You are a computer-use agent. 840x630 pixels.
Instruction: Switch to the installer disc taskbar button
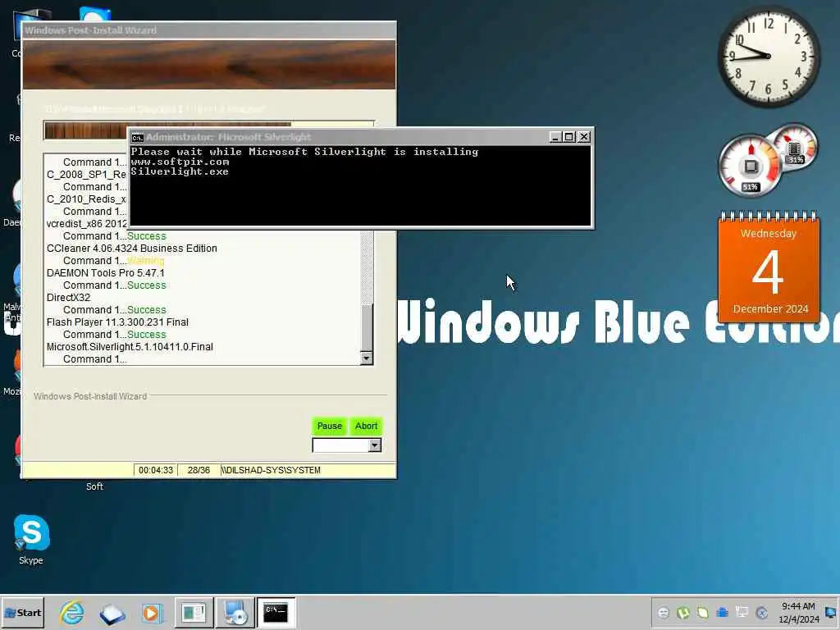[235, 613]
